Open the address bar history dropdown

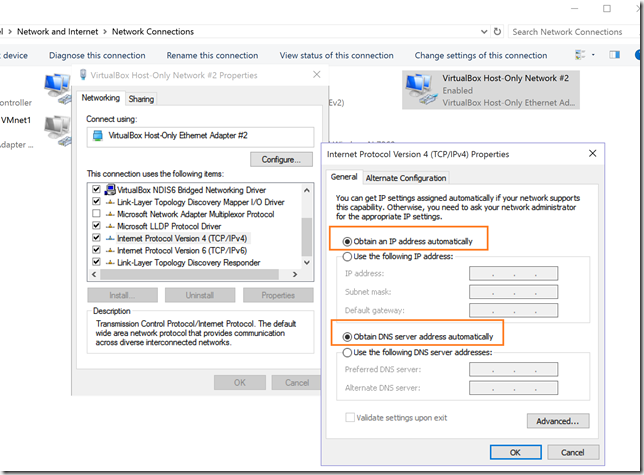coord(484,32)
